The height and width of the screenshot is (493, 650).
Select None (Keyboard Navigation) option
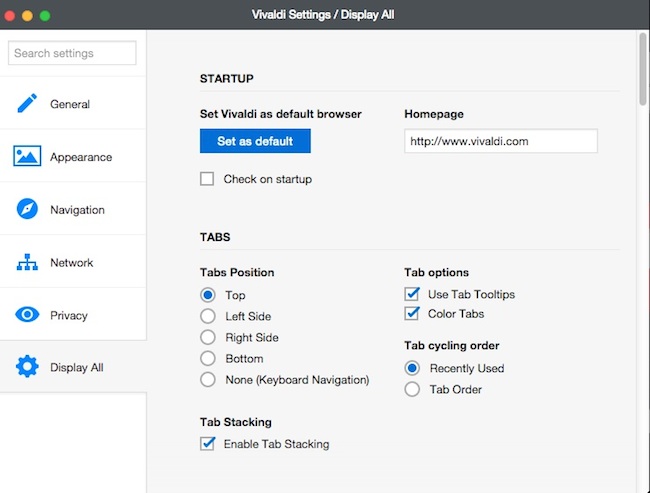click(x=208, y=379)
